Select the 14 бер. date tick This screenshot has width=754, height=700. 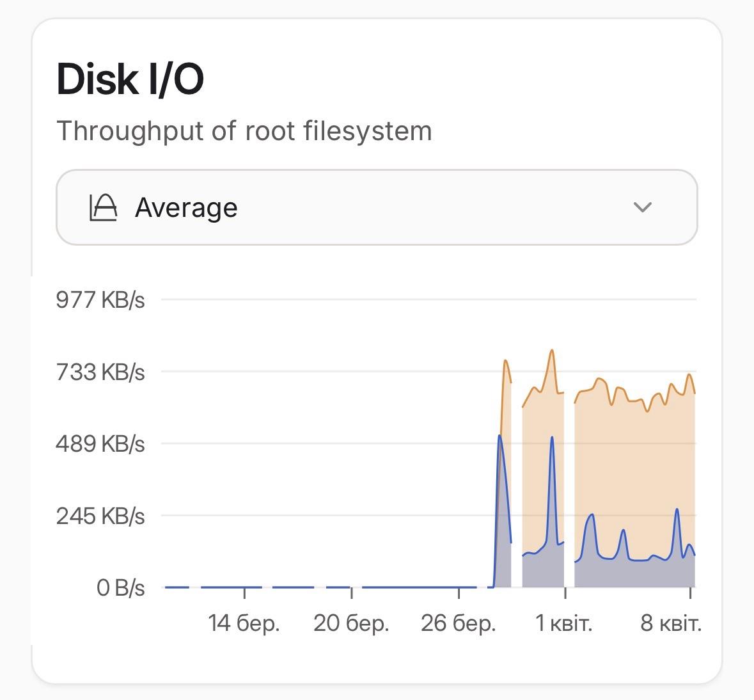(244, 623)
